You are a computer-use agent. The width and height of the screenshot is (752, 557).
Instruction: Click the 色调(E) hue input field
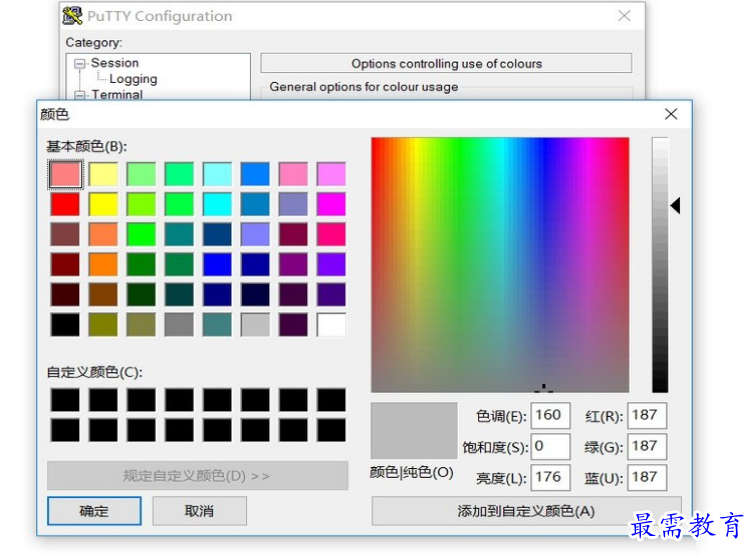(x=550, y=415)
